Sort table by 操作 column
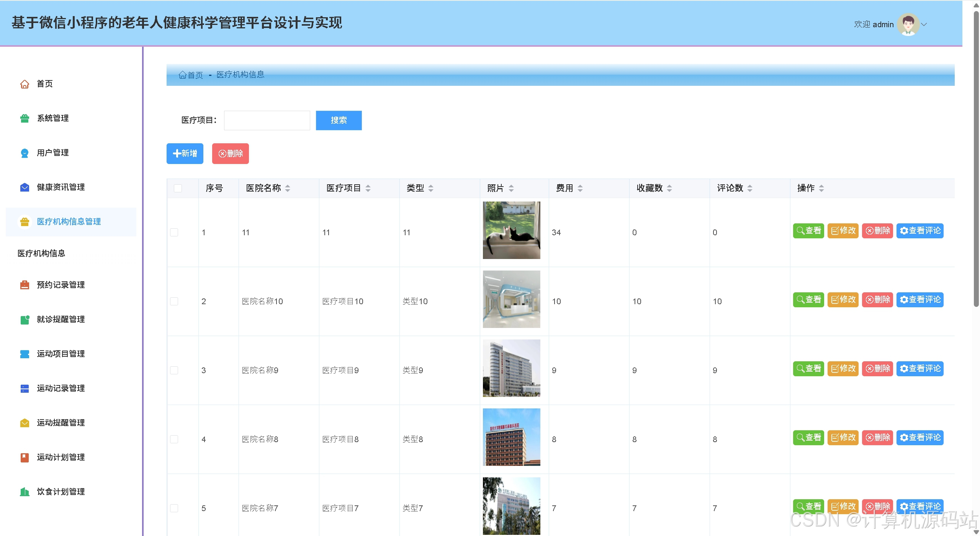 [x=821, y=188]
